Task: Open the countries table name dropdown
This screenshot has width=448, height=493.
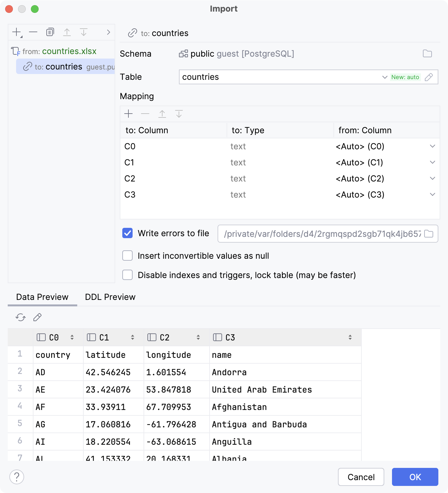Action: 384,77
